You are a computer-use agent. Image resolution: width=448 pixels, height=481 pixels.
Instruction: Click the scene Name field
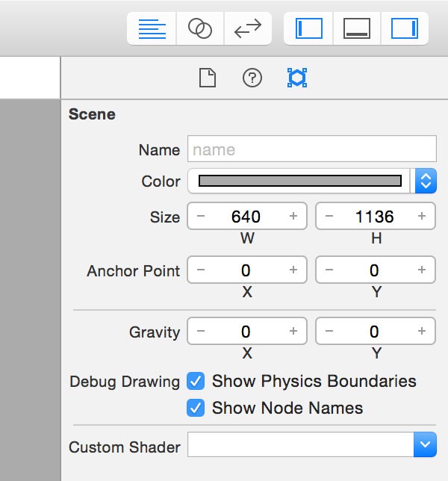[312, 149]
